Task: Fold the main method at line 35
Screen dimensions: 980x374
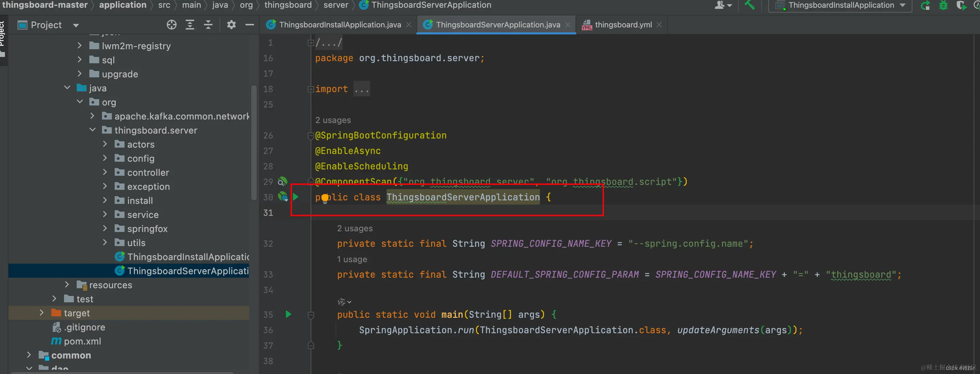Action: click(x=311, y=315)
